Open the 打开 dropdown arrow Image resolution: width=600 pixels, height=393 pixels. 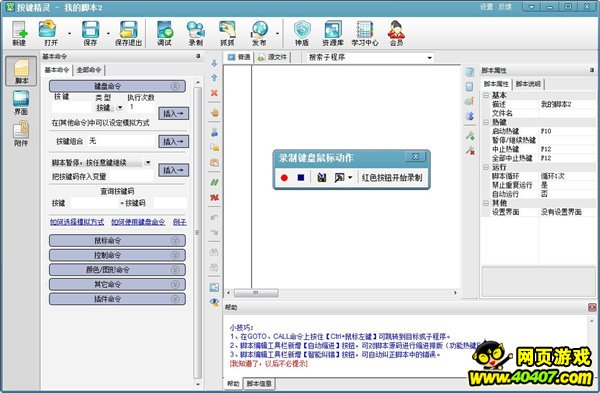(69, 34)
